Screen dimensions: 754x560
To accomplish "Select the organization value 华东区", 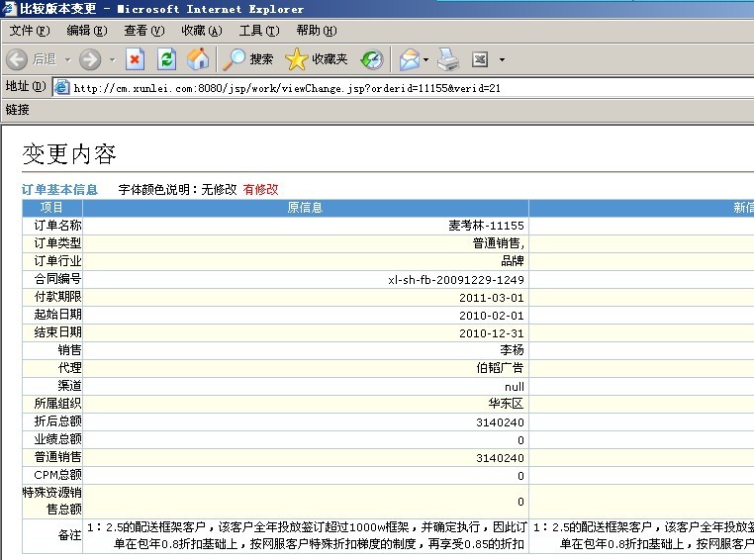I will (x=507, y=404).
